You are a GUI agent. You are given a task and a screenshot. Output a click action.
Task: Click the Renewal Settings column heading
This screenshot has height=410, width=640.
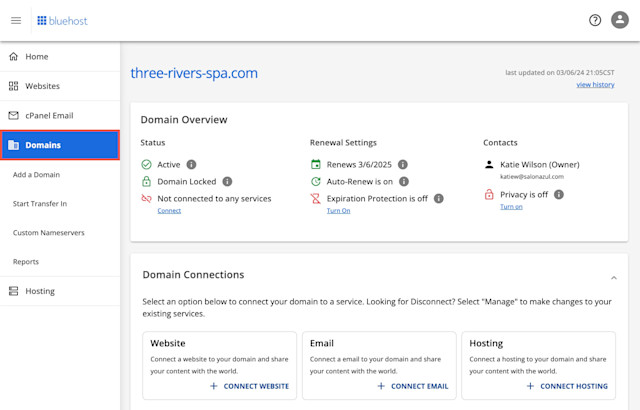[343, 143]
